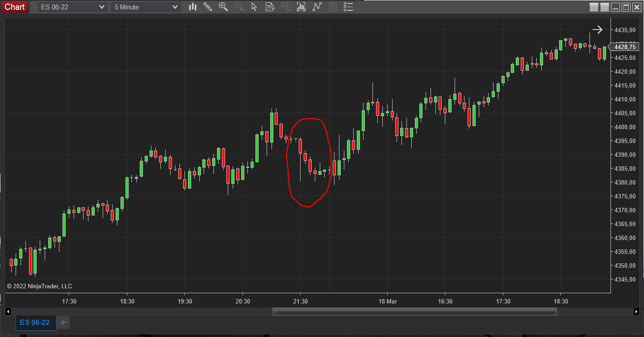
Task: Click the 4375,00 price axis label
Action: (625, 196)
